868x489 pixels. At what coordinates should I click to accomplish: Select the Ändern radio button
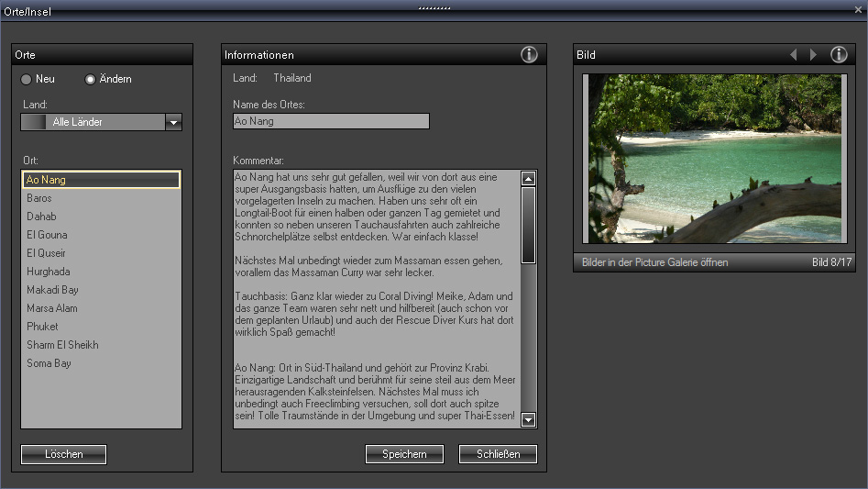tap(91, 80)
